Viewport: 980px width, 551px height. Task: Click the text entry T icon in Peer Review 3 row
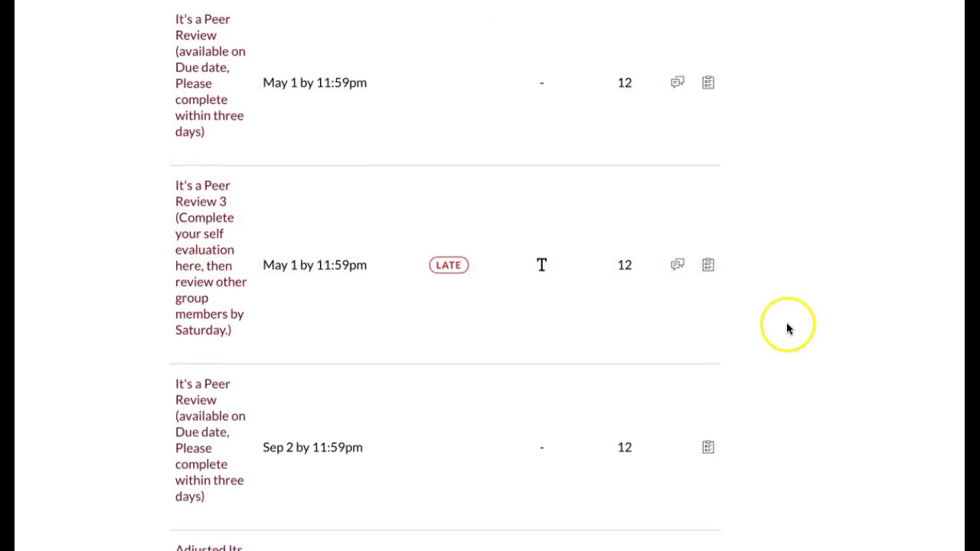pos(541,265)
